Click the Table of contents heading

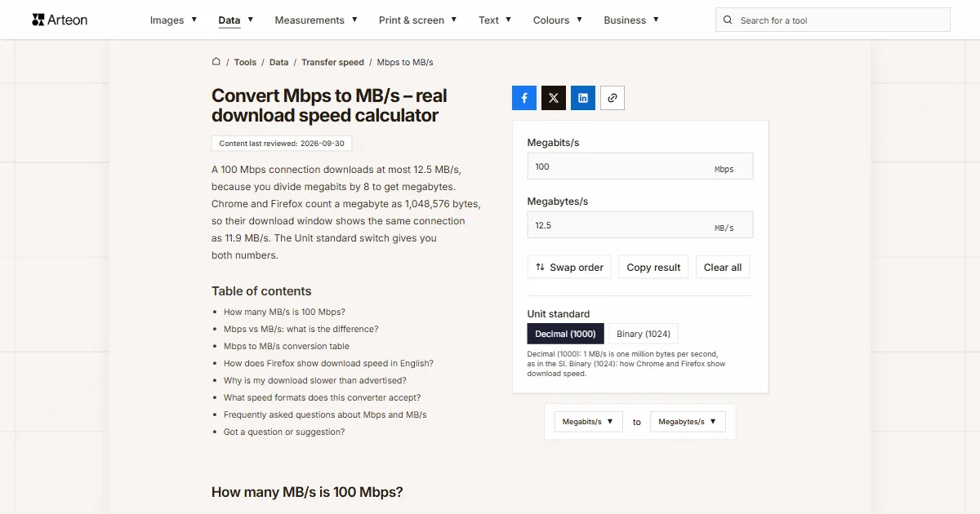pos(261,291)
